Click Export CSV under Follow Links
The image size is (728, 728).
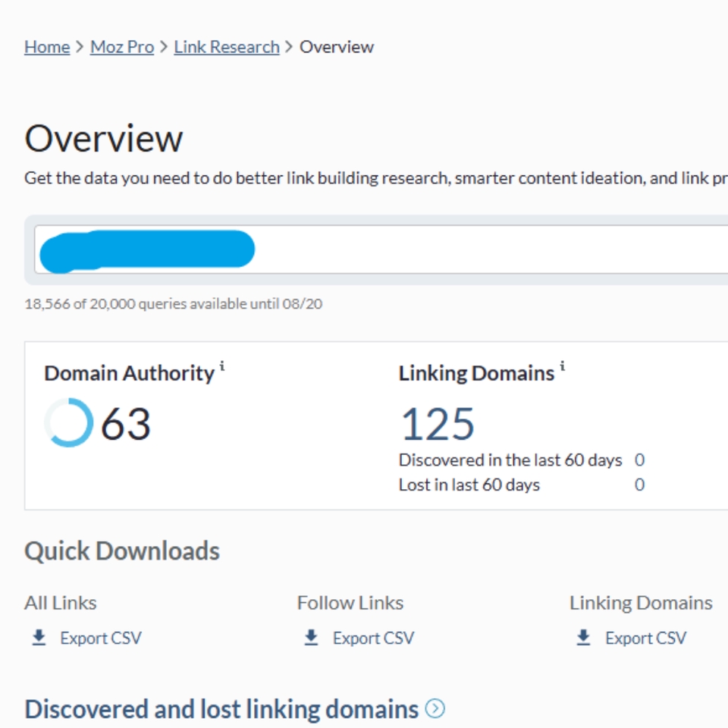pyautogui.click(x=373, y=638)
